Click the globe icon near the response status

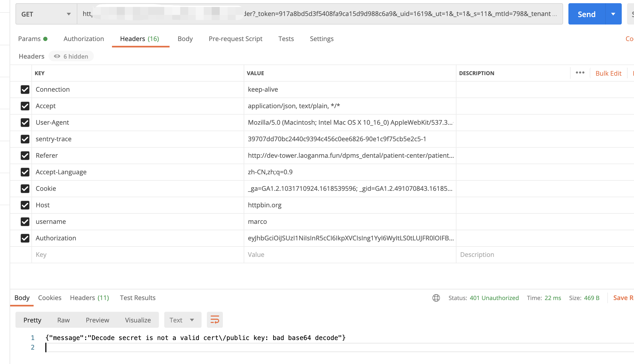pos(436,298)
